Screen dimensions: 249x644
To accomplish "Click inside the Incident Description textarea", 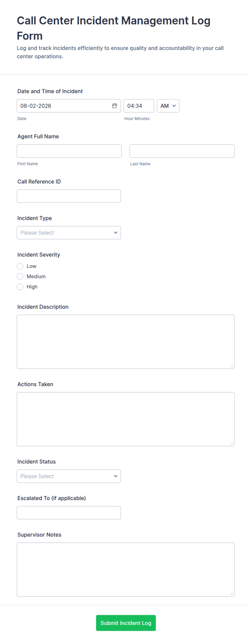I will click(126, 342).
